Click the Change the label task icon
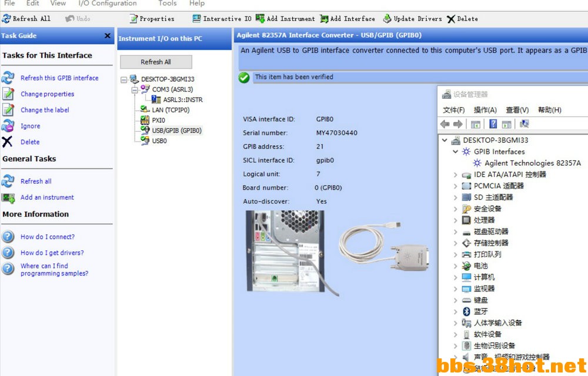This screenshot has width=588, height=376. point(8,110)
